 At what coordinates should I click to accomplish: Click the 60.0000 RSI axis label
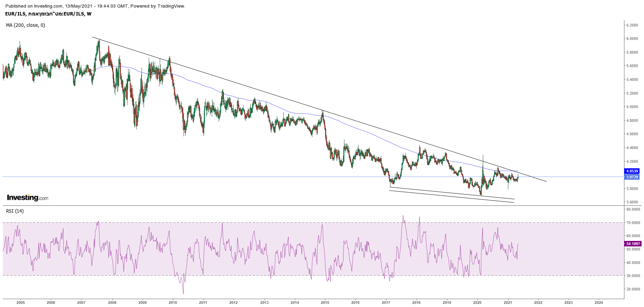point(633,236)
